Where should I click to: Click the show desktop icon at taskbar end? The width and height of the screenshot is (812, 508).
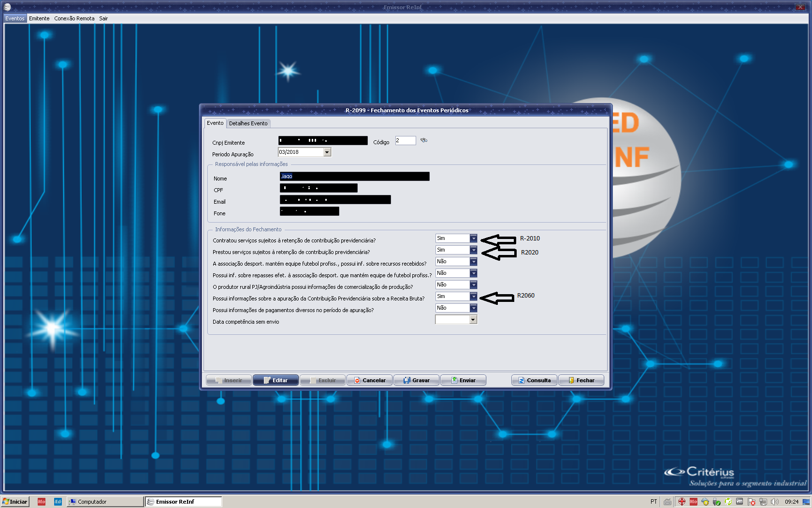click(x=806, y=502)
